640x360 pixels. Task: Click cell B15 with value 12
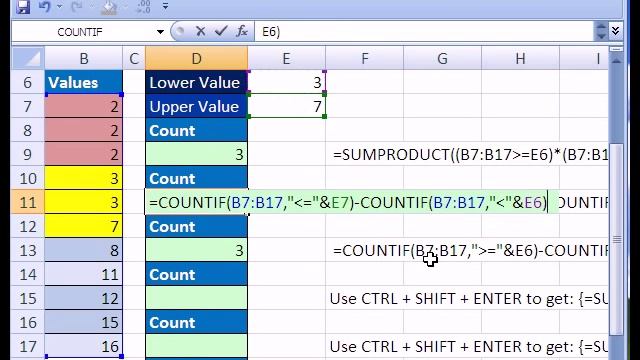coord(84,298)
